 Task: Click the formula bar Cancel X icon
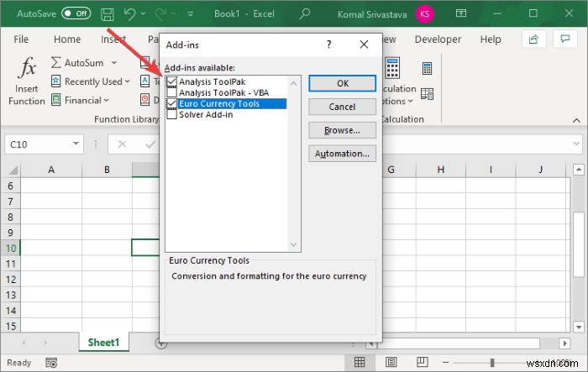tap(123, 144)
